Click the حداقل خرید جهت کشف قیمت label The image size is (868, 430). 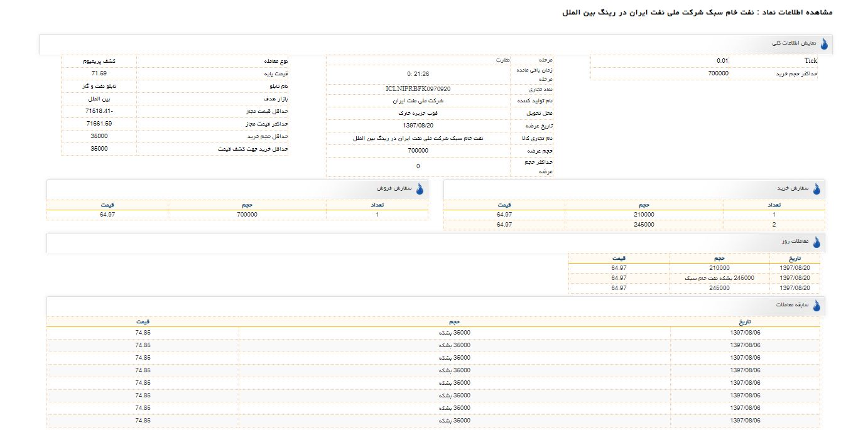tap(252, 149)
